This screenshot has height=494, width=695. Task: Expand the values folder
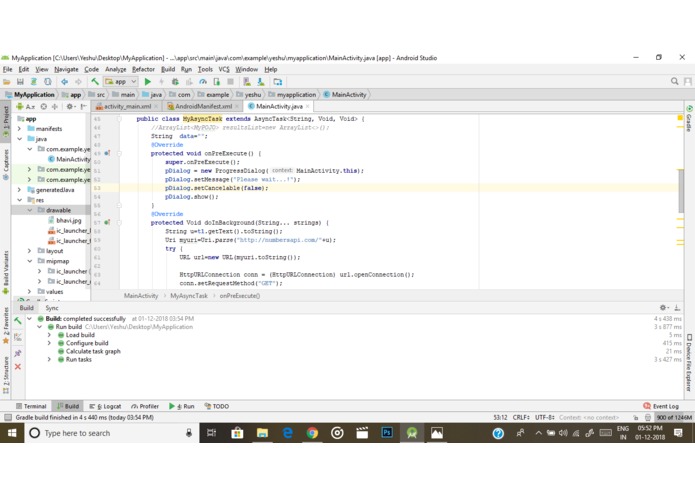pyautogui.click(x=29, y=292)
